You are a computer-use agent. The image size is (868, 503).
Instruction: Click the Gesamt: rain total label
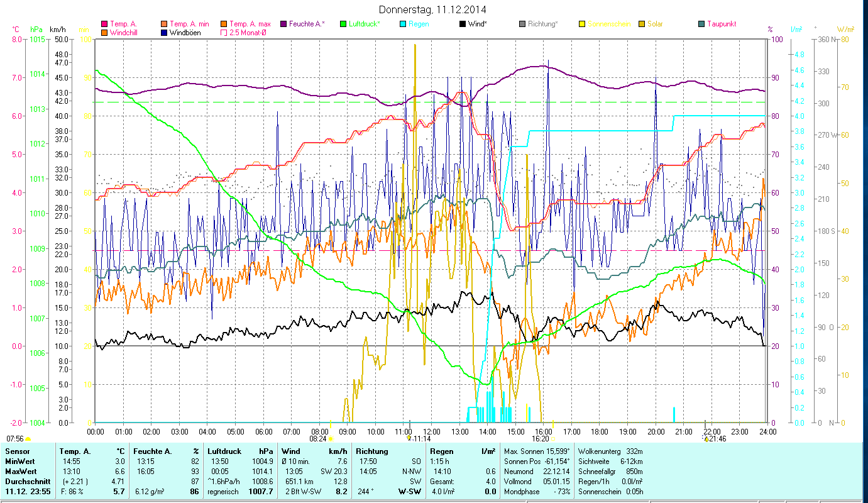[x=442, y=482]
